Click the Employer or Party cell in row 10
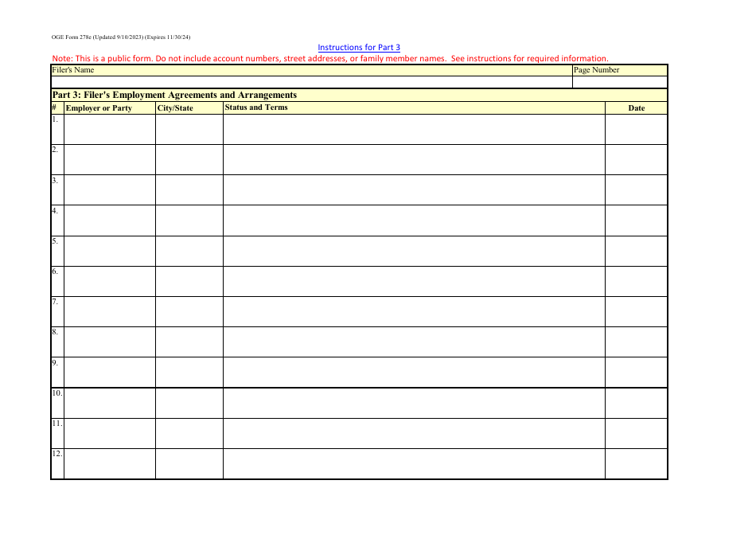The height and width of the screenshot is (535, 756). coord(109,402)
